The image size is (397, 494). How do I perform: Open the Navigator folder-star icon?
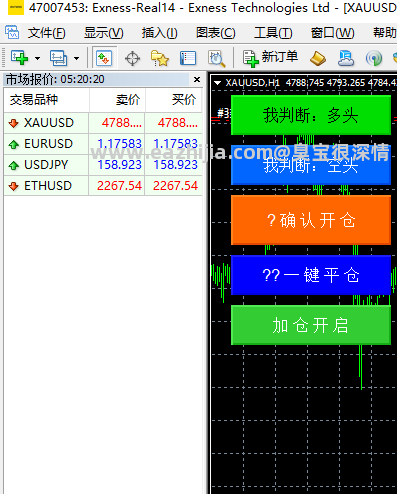(160, 58)
